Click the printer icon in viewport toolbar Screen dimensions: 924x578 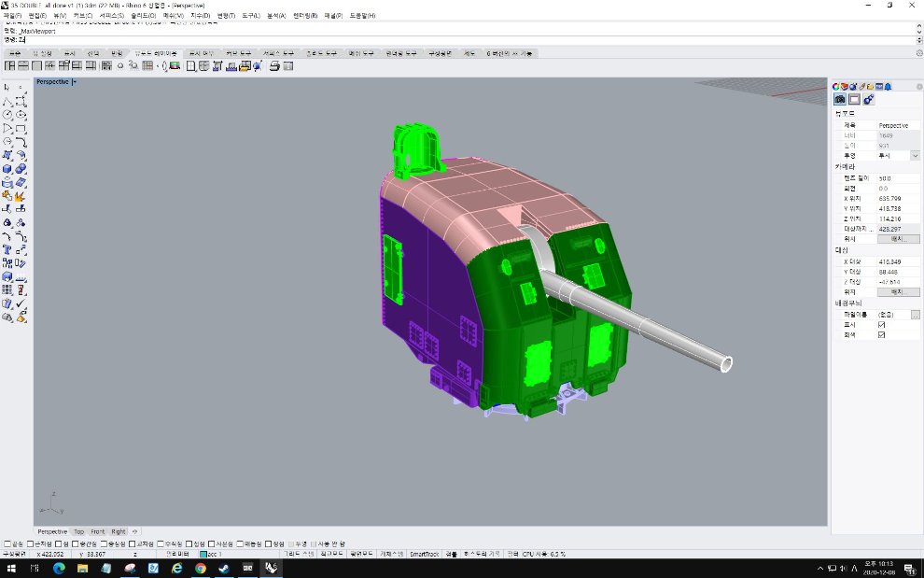pyautogui.click(x=274, y=66)
